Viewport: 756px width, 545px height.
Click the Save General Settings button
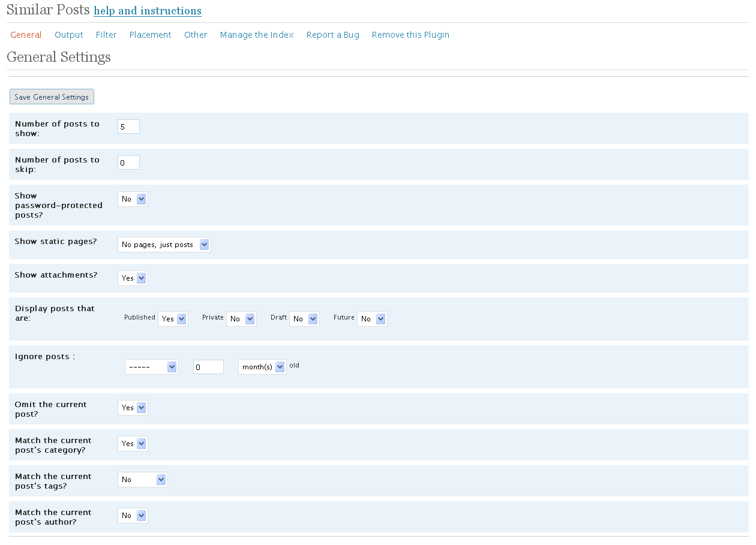[52, 97]
